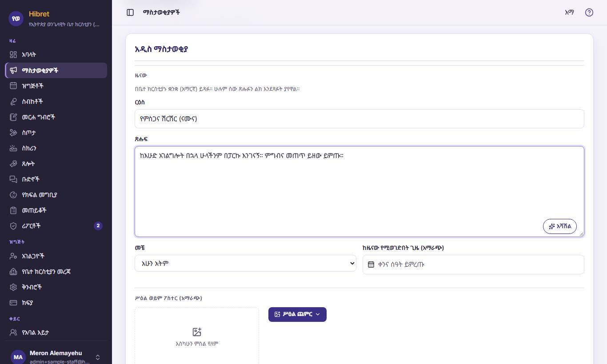Click the ማስታወቂያዎች page title in top bar

(x=162, y=12)
